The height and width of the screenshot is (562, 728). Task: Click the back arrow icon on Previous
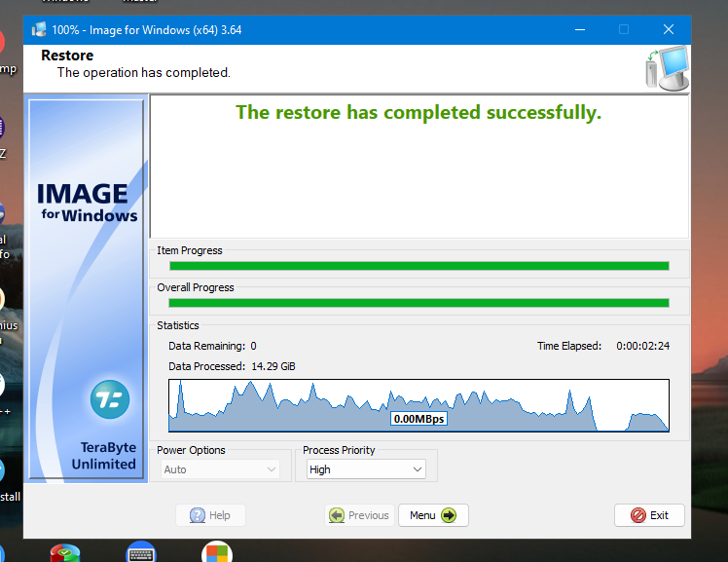pyautogui.click(x=337, y=515)
